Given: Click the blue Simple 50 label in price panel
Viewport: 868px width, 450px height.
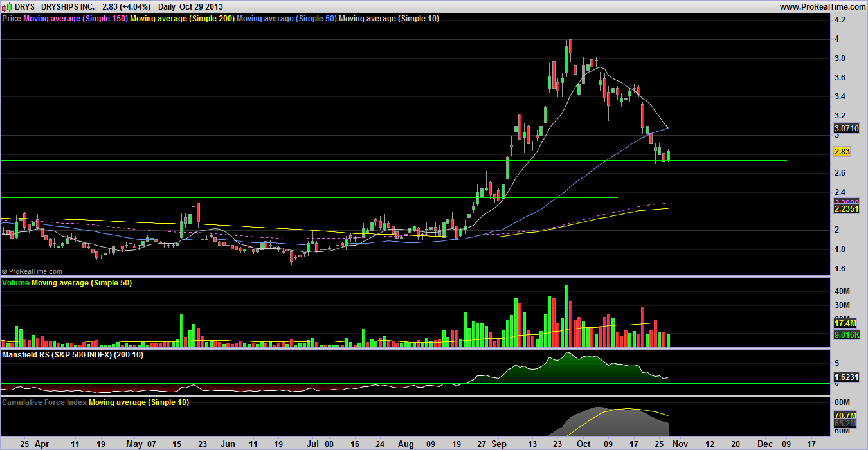Looking at the screenshot, I should pos(286,19).
